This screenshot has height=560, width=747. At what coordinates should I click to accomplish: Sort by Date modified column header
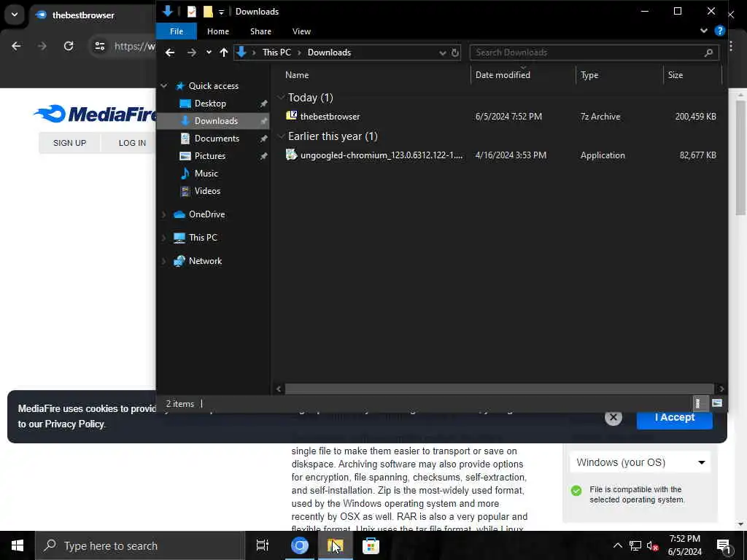502,75
